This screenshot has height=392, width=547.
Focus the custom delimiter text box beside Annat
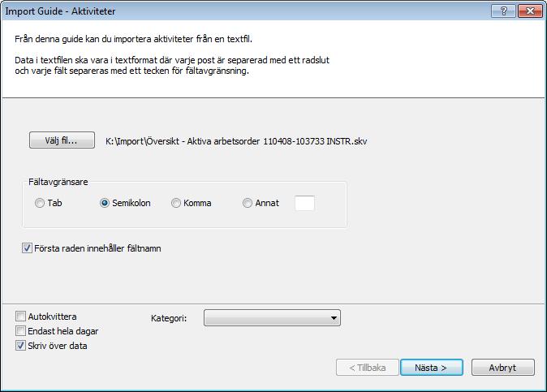(x=304, y=203)
